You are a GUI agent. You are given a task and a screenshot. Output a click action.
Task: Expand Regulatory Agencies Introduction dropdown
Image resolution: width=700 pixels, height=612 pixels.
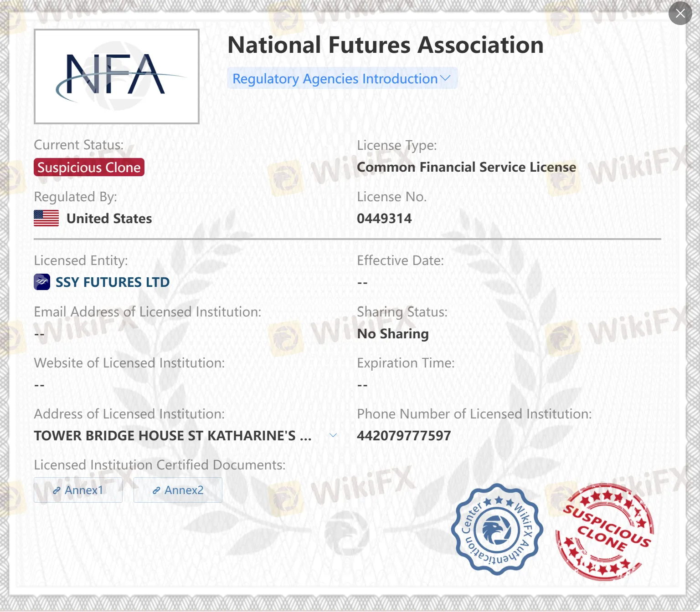tap(342, 78)
